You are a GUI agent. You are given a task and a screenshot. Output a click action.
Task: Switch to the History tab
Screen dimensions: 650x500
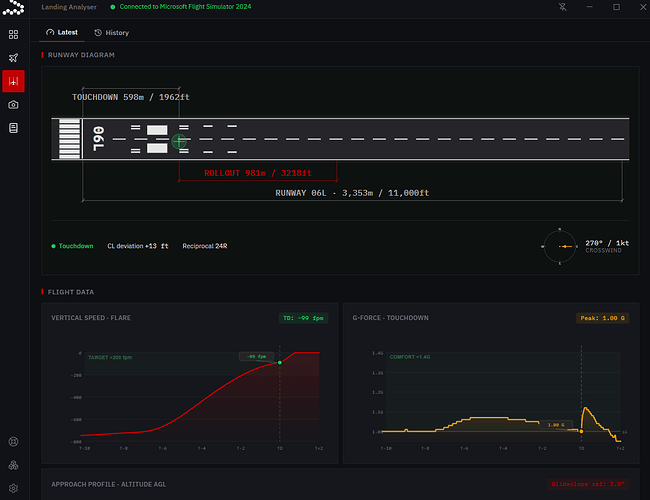coord(112,33)
